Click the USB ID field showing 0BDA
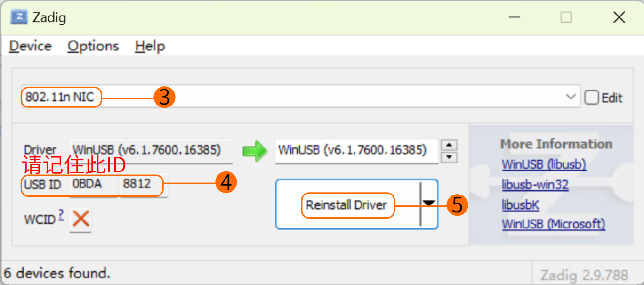This screenshot has height=285, width=644. click(93, 185)
